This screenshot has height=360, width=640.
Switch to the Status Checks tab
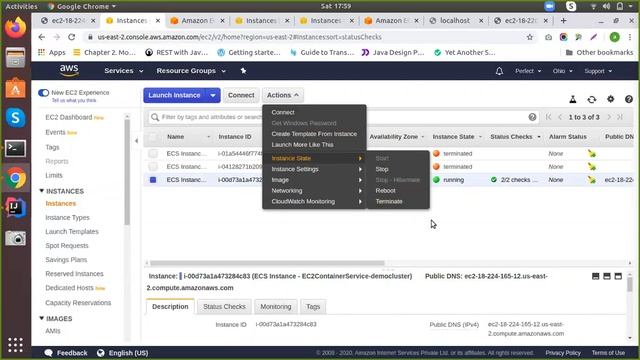(x=224, y=307)
